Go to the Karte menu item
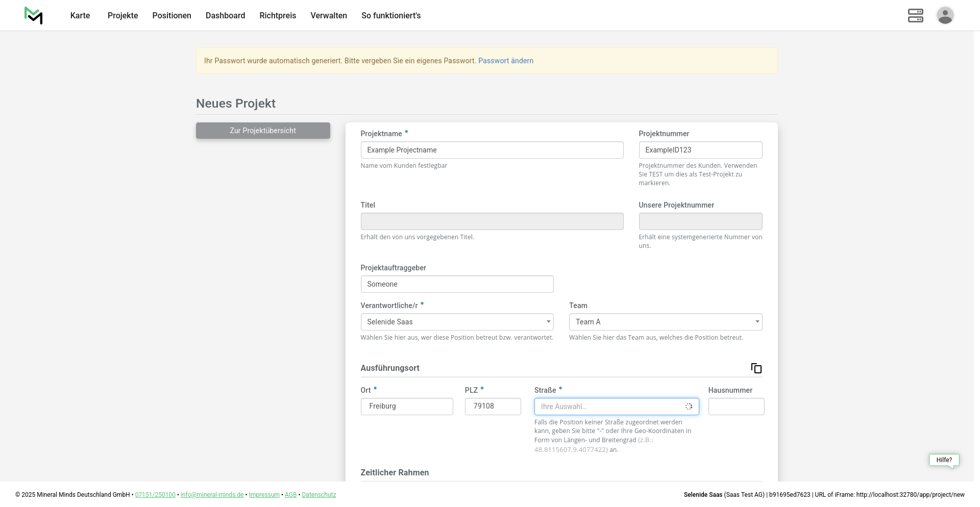The image size is (980, 507). (80, 16)
